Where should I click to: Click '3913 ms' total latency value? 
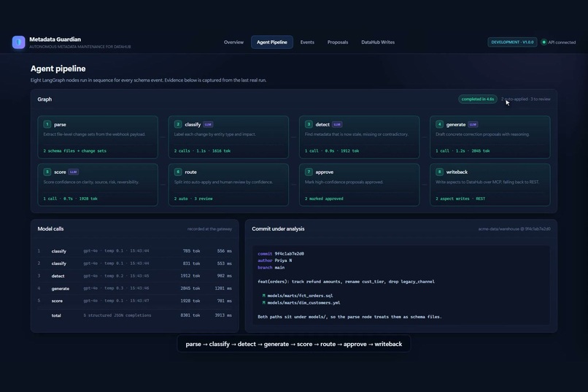[223, 315]
